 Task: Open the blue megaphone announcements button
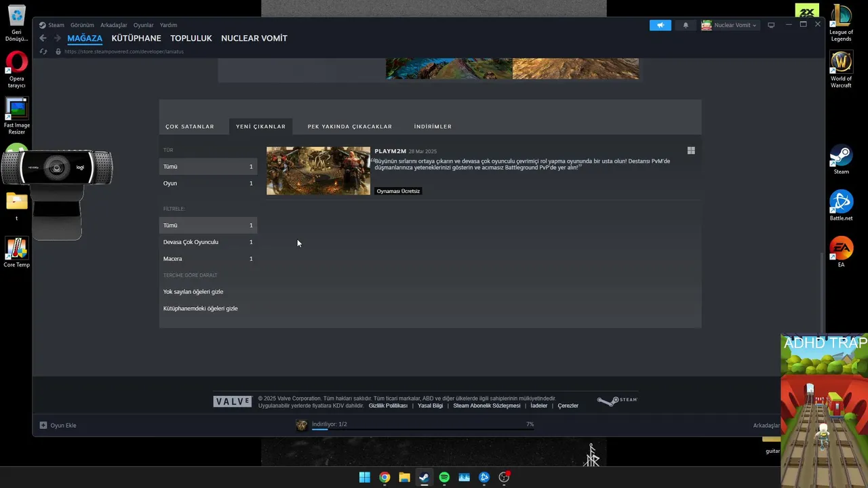coord(660,25)
